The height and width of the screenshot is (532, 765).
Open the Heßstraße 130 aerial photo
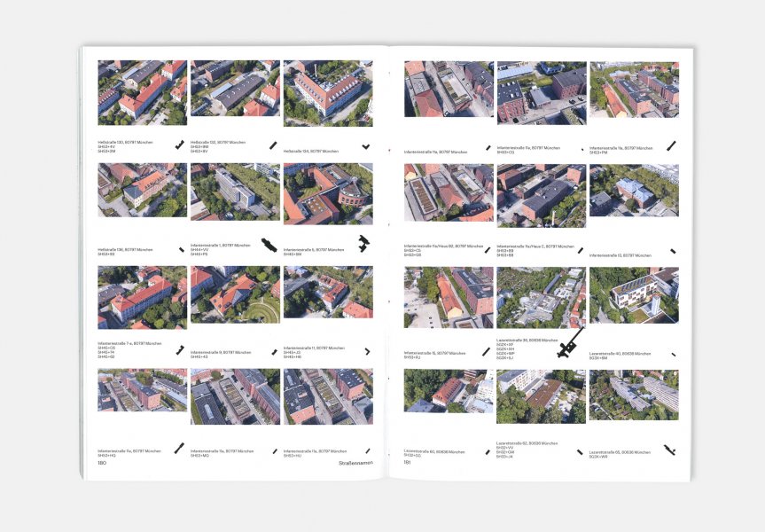tap(142, 93)
